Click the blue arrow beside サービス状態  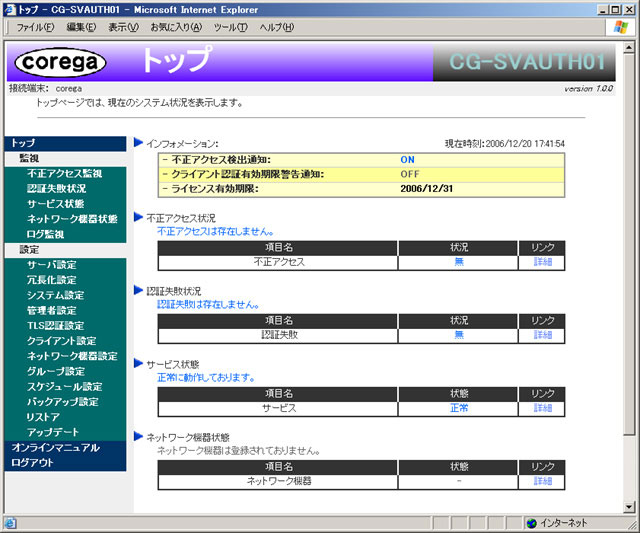pos(138,363)
